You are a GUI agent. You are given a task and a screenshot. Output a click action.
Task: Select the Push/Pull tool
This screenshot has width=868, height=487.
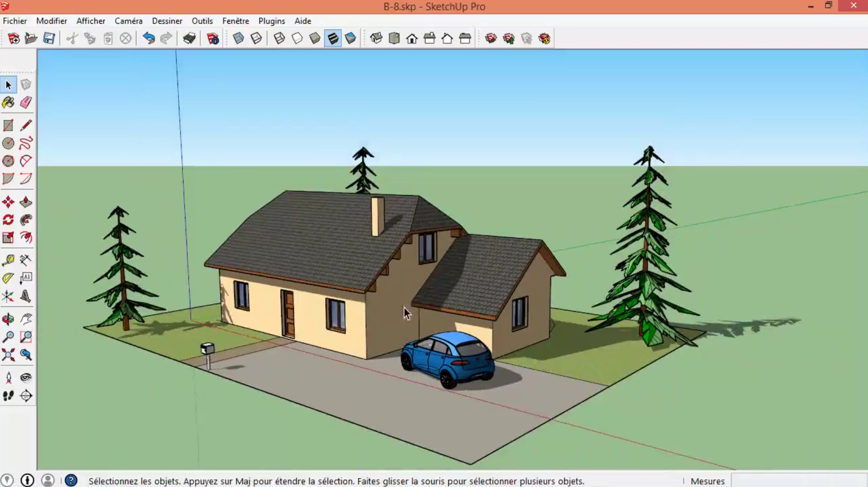pyautogui.click(x=26, y=202)
